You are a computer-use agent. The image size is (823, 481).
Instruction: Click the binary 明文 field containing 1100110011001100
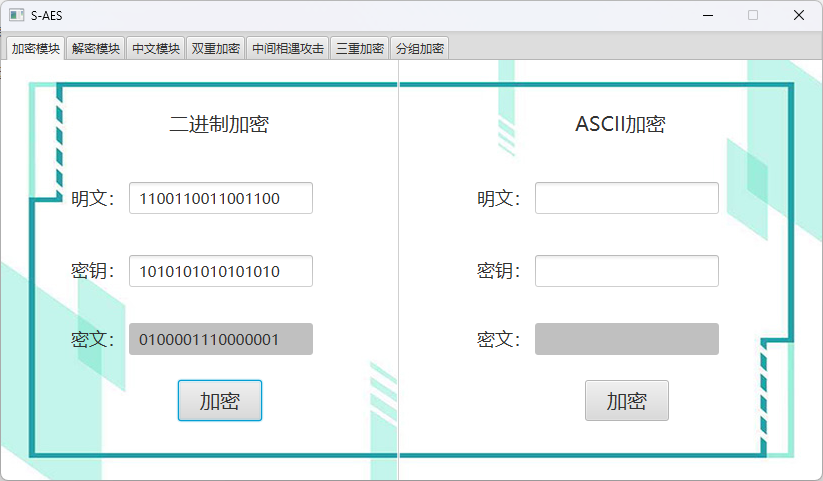220,198
